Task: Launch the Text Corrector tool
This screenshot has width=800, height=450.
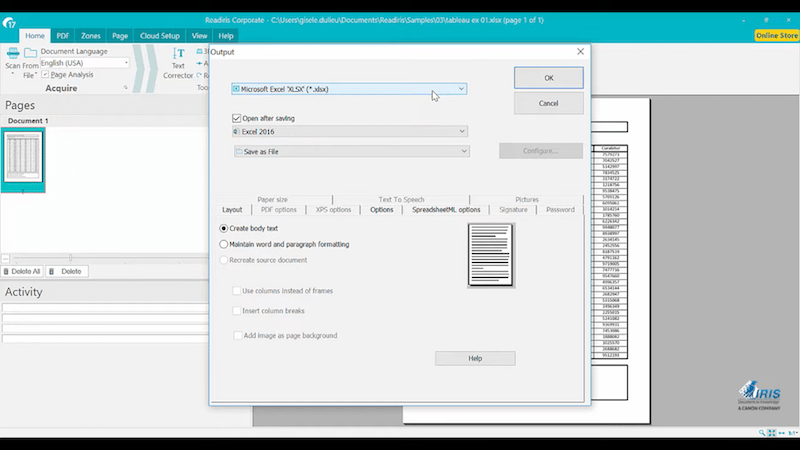Action: click(178, 63)
